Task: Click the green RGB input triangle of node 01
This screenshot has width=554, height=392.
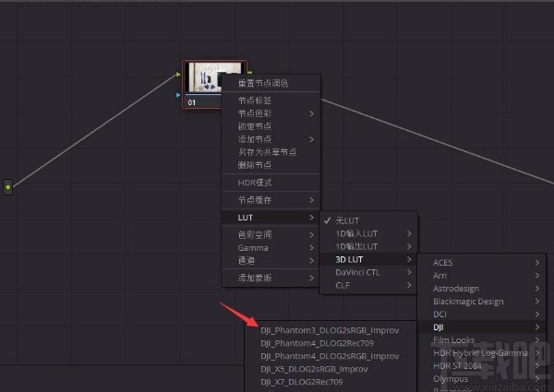Action: click(178, 75)
